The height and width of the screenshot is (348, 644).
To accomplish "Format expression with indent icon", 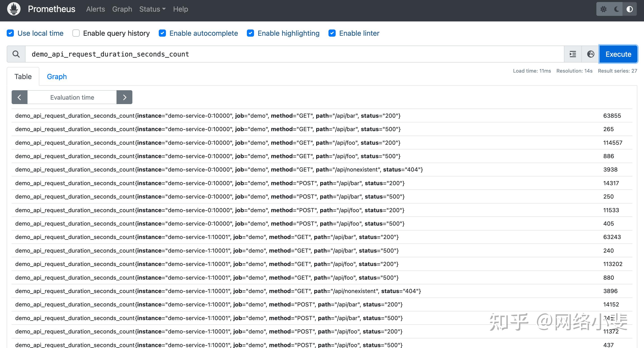I will (573, 54).
